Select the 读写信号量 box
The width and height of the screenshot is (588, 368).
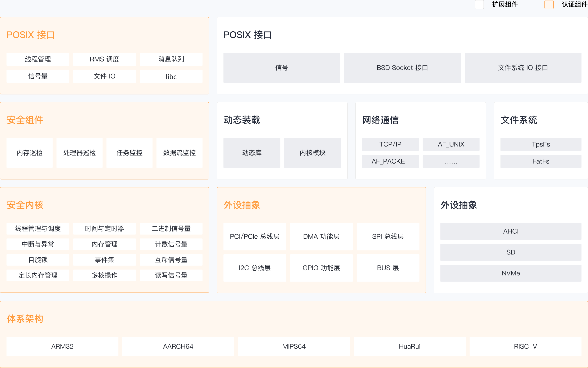(171, 275)
